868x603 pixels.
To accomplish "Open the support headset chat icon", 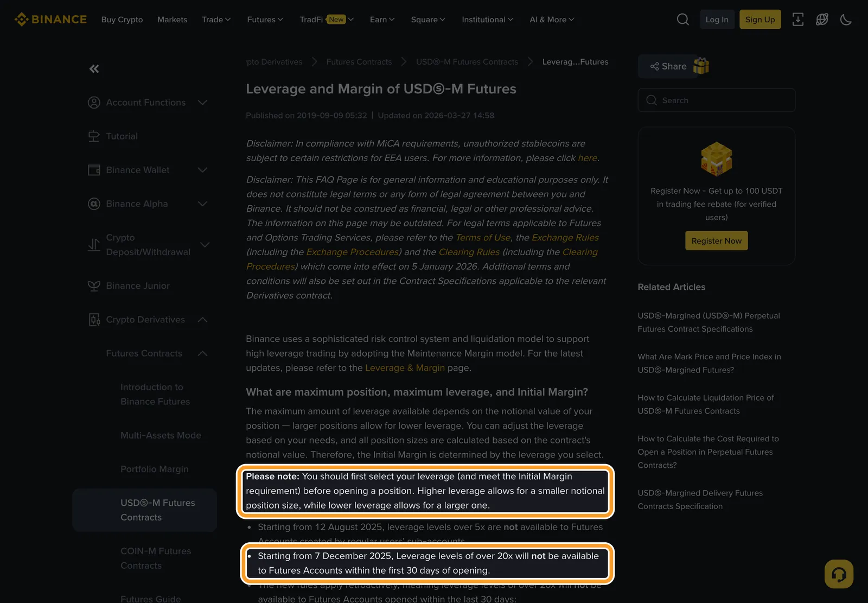I will click(x=839, y=574).
